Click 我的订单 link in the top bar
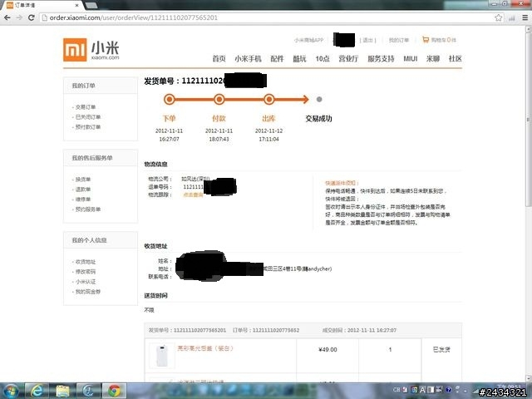 [399, 40]
